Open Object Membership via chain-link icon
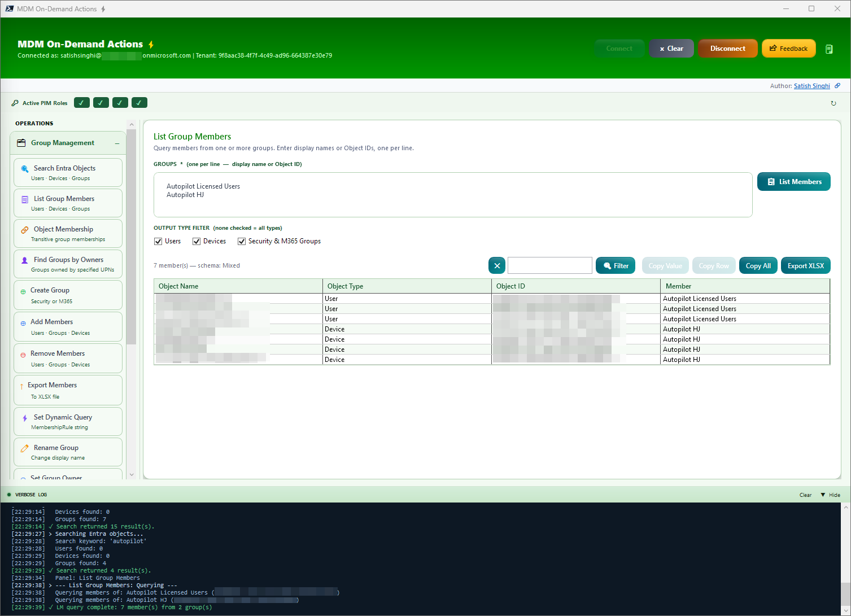The image size is (851, 616). click(x=24, y=229)
